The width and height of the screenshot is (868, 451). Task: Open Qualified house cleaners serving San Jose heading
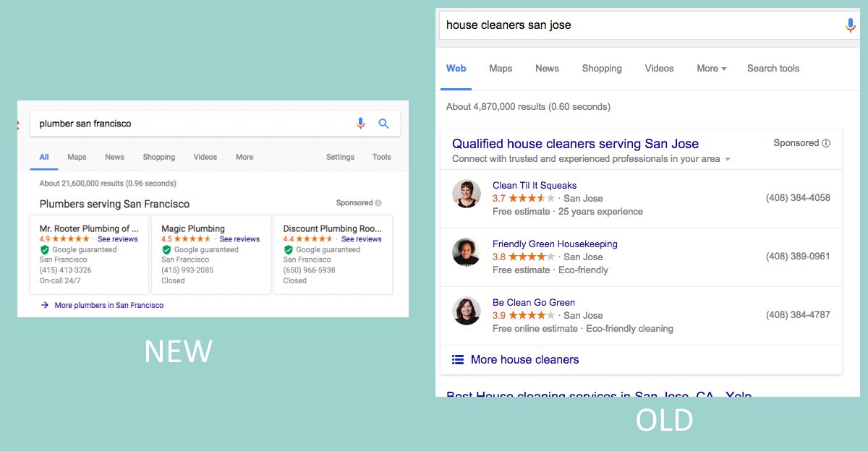[575, 144]
